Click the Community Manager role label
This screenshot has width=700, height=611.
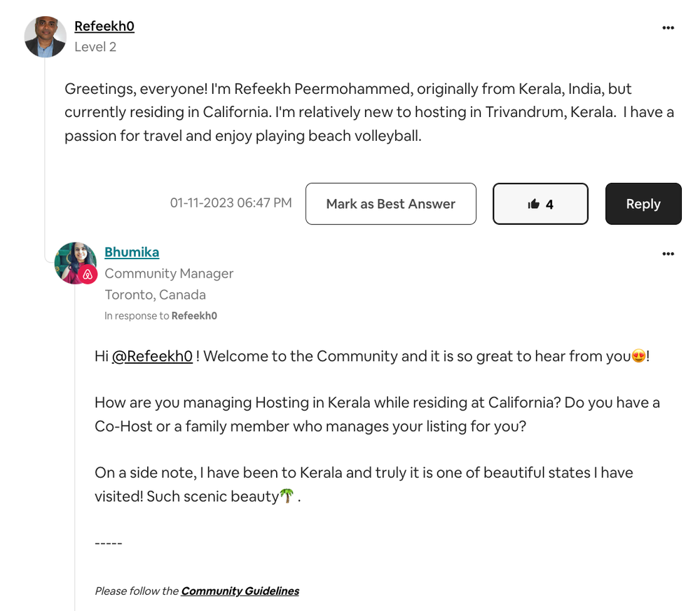pyautogui.click(x=169, y=273)
